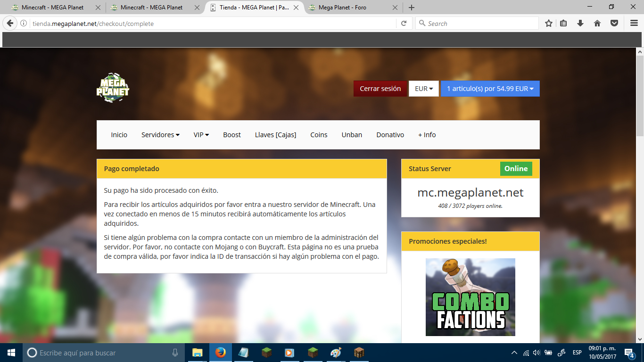Log out with Cerrar sesión button
Screen dimensions: 644x362
tap(380, 89)
